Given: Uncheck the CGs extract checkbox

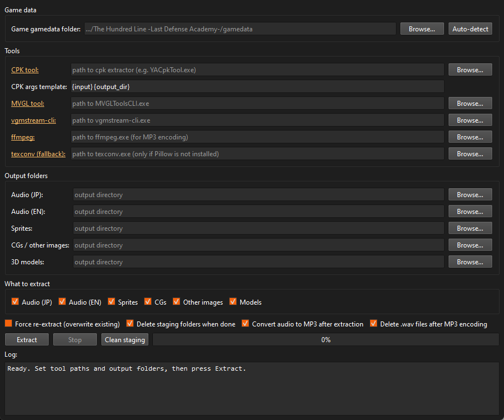Looking at the screenshot, I should click(x=148, y=301).
